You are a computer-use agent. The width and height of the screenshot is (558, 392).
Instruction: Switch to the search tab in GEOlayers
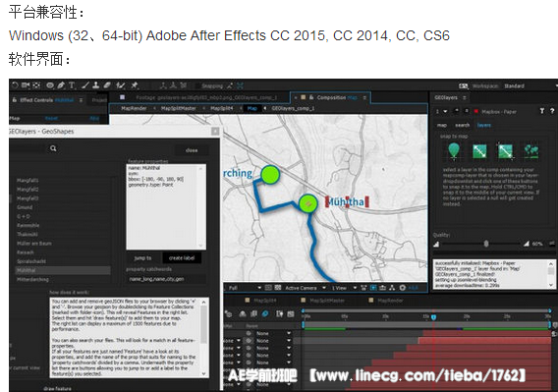click(x=462, y=125)
